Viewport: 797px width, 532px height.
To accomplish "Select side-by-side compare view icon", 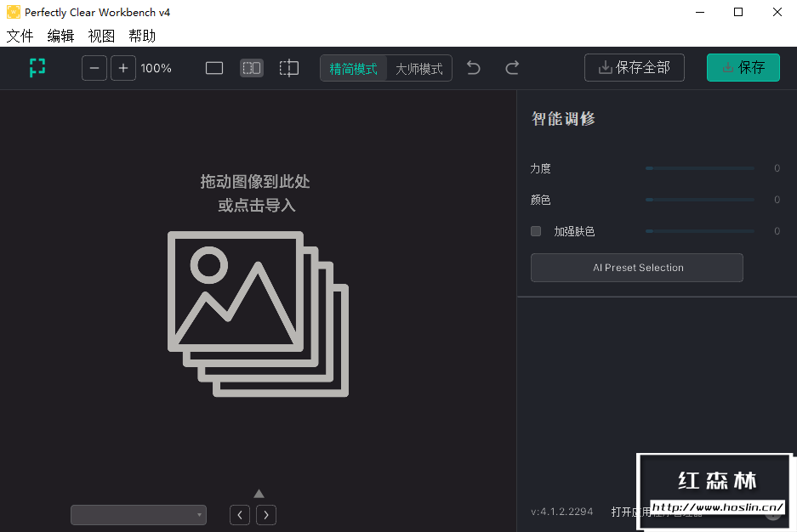I will point(252,68).
